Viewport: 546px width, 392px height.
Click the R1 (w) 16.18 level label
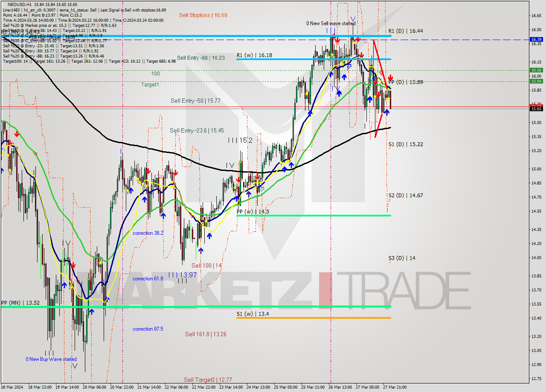(x=254, y=55)
